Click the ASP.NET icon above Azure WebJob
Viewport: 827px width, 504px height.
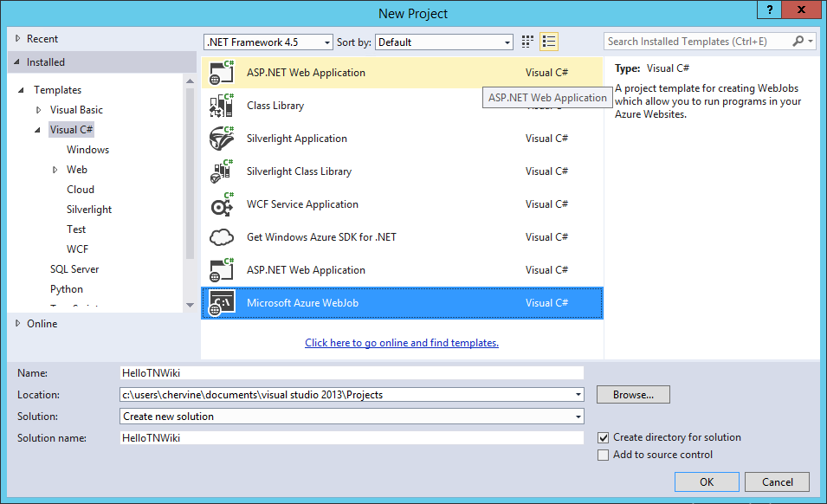pyautogui.click(x=222, y=270)
